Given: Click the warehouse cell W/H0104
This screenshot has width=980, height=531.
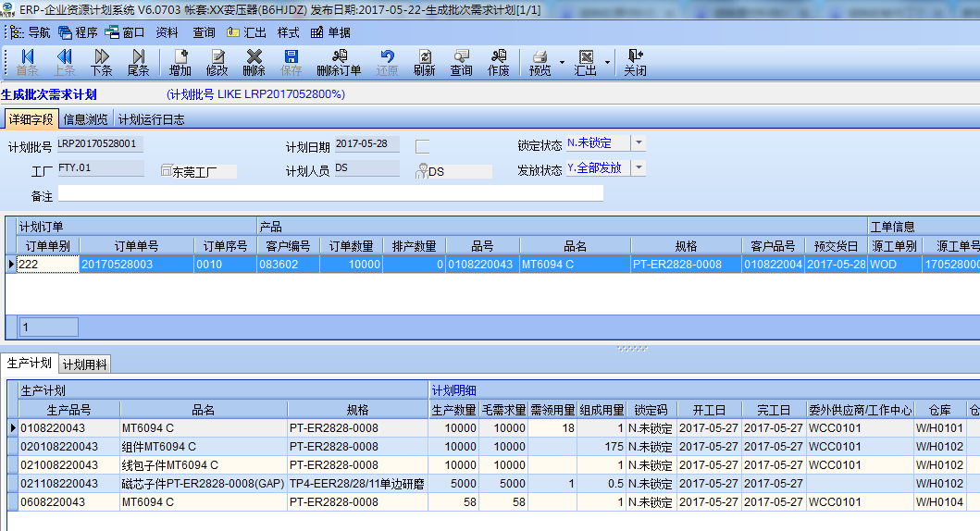Looking at the screenshot, I should 939,501.
